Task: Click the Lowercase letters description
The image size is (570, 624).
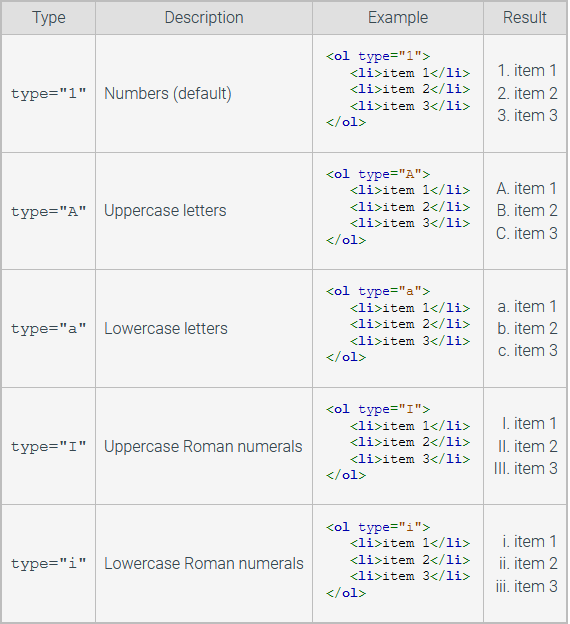Action: 166,328
